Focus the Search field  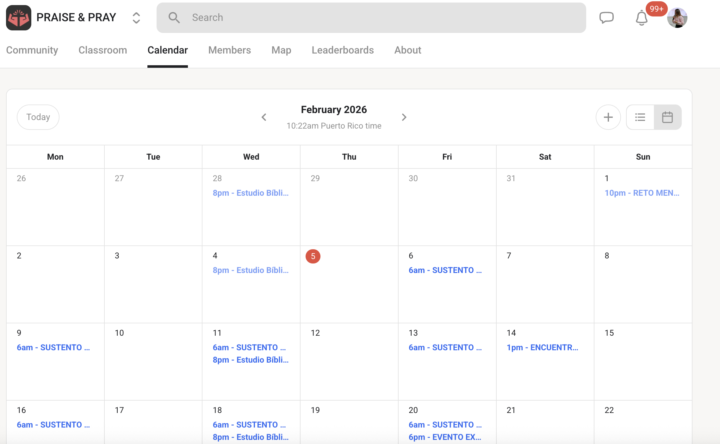tap(371, 17)
